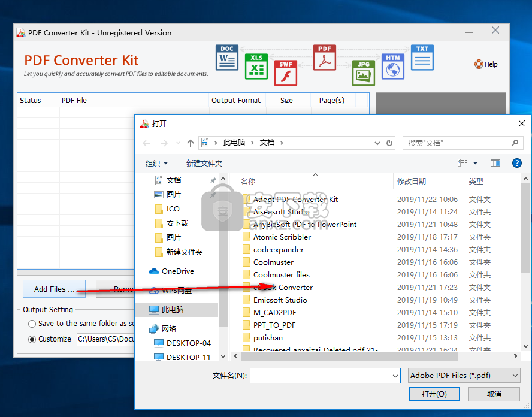This screenshot has width=532, height=417.
Task: Click the Page(s) column header
Action: (x=333, y=101)
